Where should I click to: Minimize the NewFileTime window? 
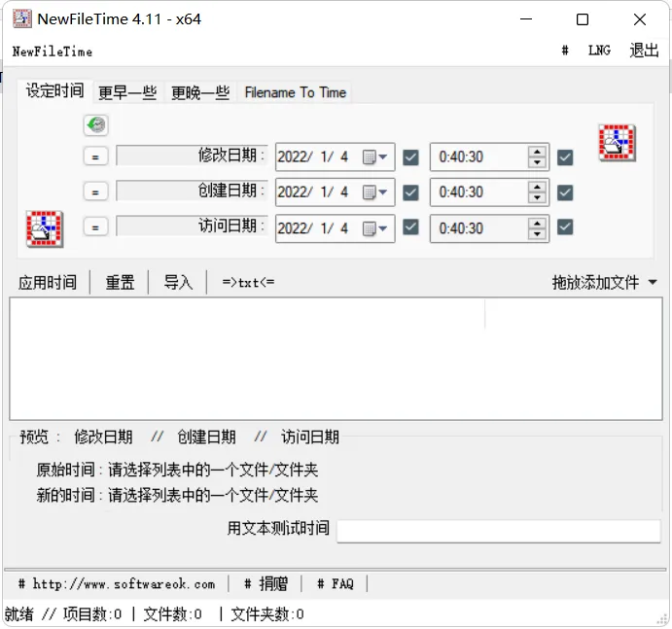click(x=526, y=19)
